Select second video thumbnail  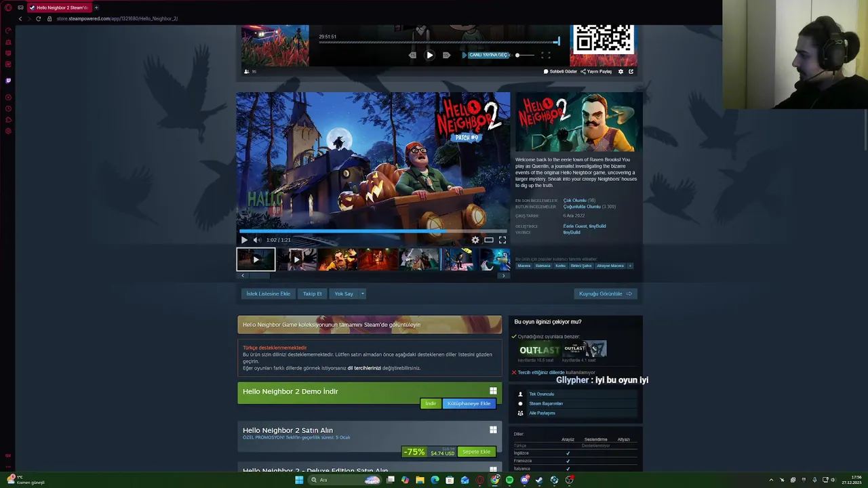pyautogui.click(x=296, y=260)
